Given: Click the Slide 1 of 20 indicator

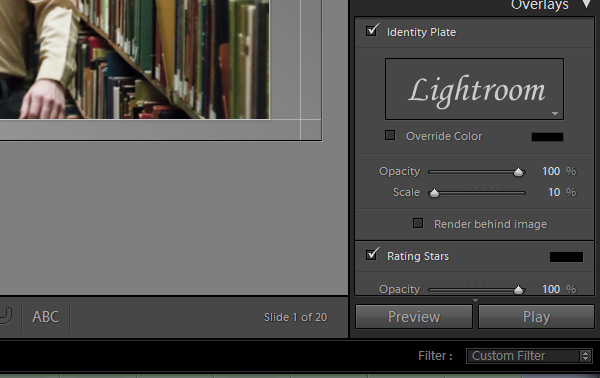Looking at the screenshot, I should point(295,317).
